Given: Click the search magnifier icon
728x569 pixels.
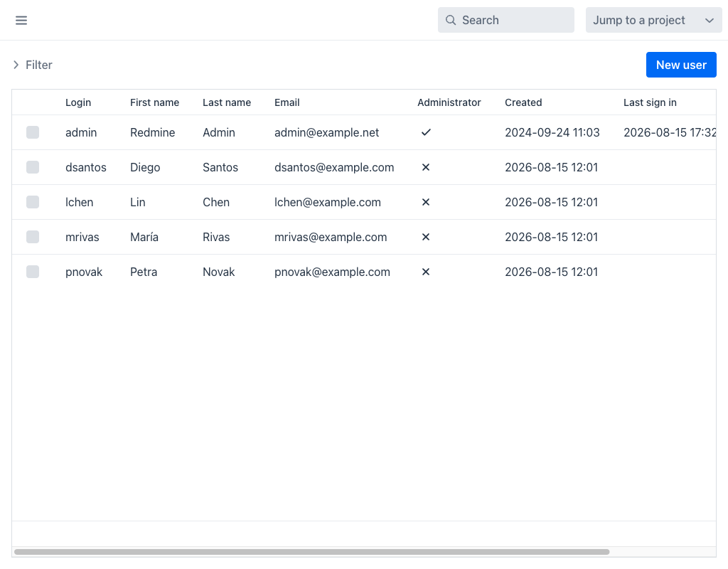Looking at the screenshot, I should point(450,20).
